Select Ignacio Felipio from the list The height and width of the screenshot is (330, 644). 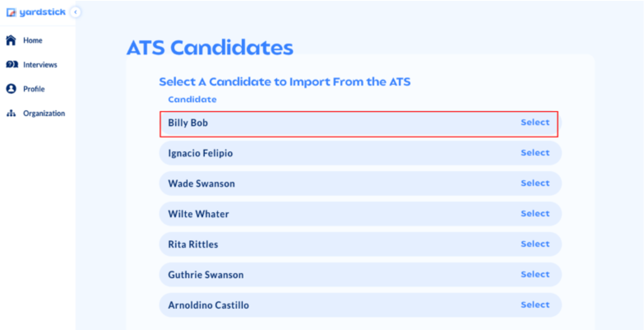pyautogui.click(x=535, y=153)
